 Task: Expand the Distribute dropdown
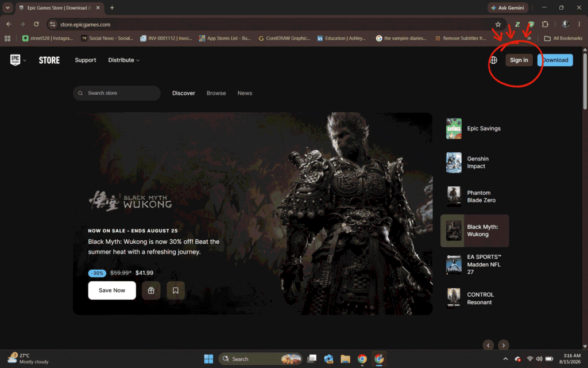point(124,60)
